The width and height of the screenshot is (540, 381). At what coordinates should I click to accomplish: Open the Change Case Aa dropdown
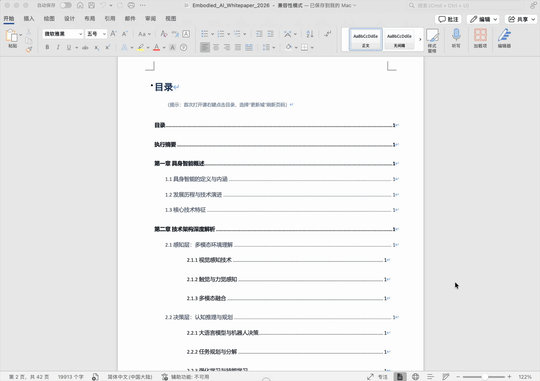pyautogui.click(x=144, y=34)
